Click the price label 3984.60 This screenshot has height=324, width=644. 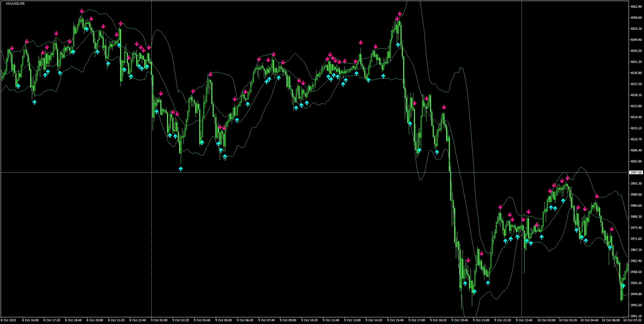click(636, 206)
